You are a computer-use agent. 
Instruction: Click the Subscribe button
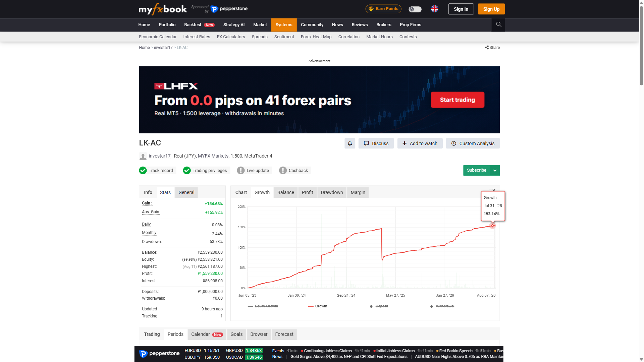477,171
